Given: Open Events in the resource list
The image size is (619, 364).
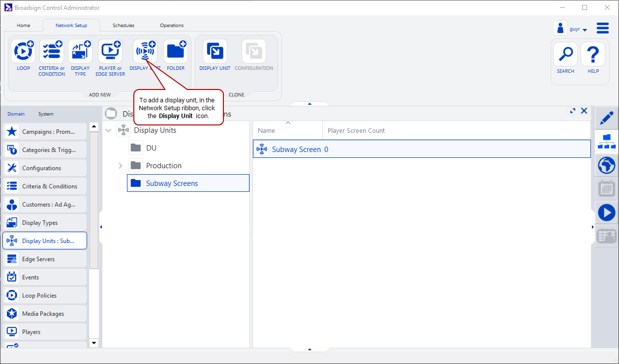Looking at the screenshot, I should (x=45, y=277).
